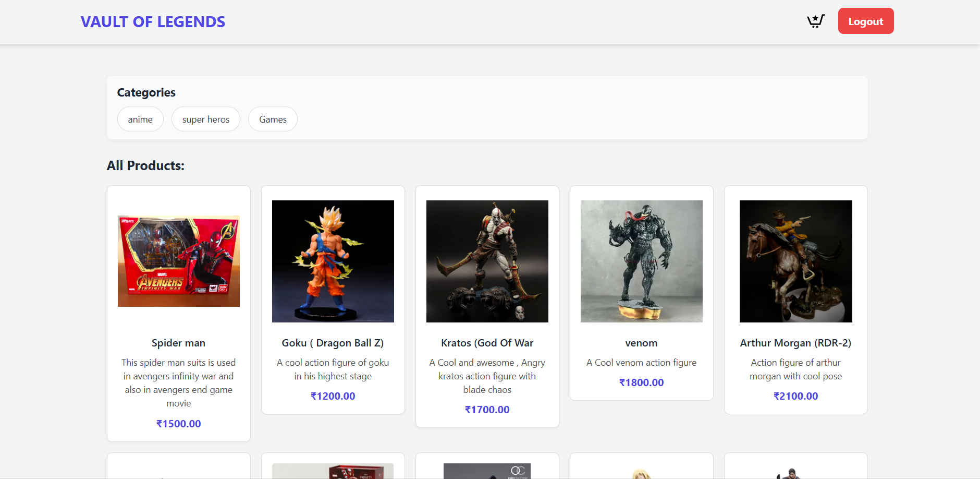Select the Arthur Morgan product photo
The image size is (980, 479).
tap(795, 261)
